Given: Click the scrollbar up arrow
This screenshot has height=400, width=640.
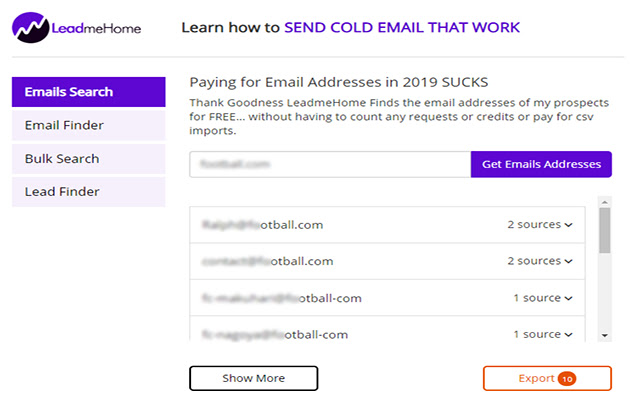Looking at the screenshot, I should pos(605,202).
